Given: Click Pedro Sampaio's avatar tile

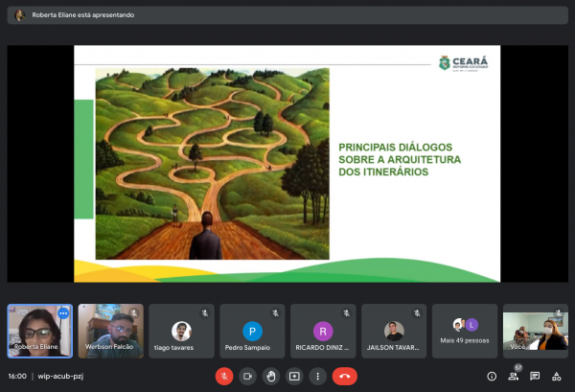Looking at the screenshot, I should pyautogui.click(x=252, y=332).
